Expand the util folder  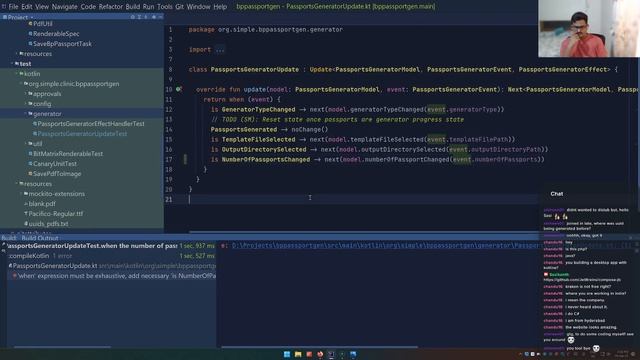[x=26, y=144]
